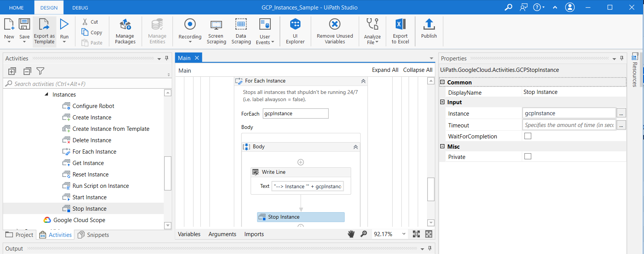644x254 pixels.
Task: Click Remove Unused Variables
Action: coord(335,31)
